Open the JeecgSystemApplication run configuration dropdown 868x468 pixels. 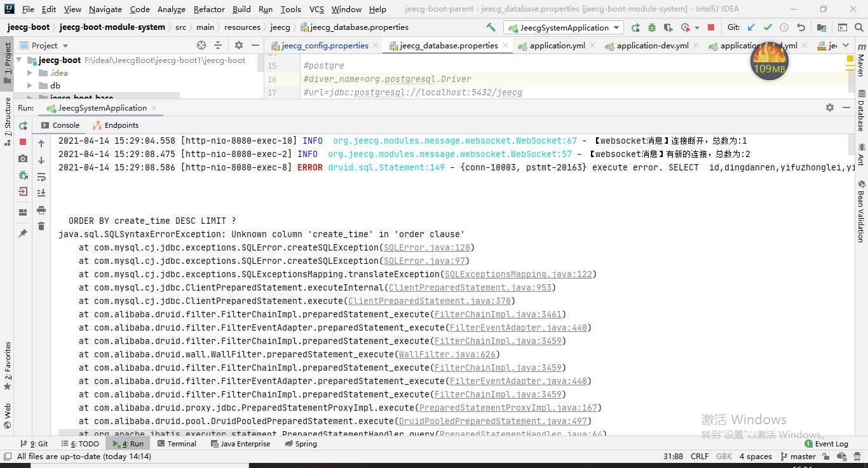pyautogui.click(x=564, y=27)
